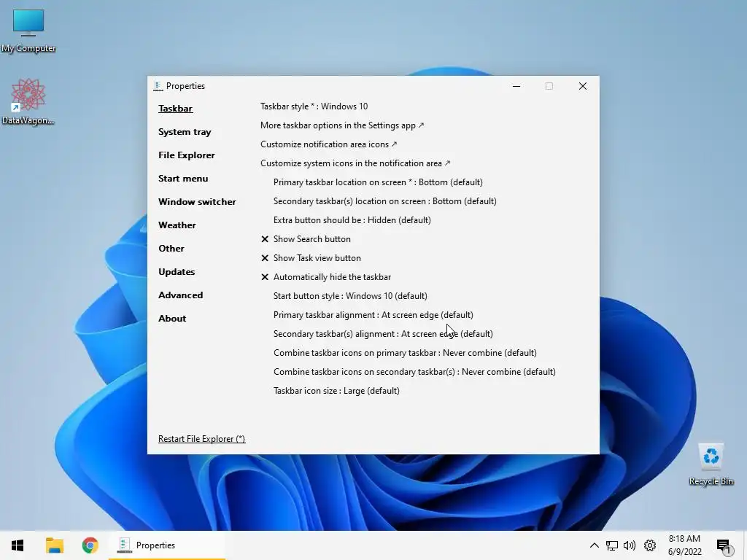Click settings gear tray icon
747x560 pixels.
650,545
